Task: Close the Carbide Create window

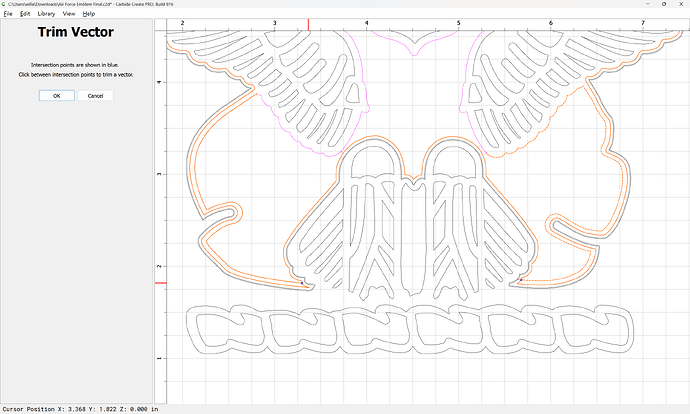Action: 681,4
